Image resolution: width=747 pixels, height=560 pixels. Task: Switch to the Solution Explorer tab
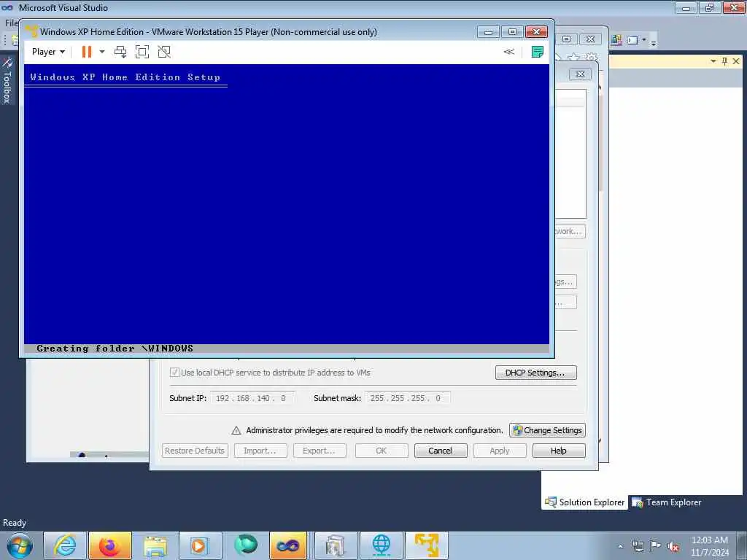click(x=585, y=502)
